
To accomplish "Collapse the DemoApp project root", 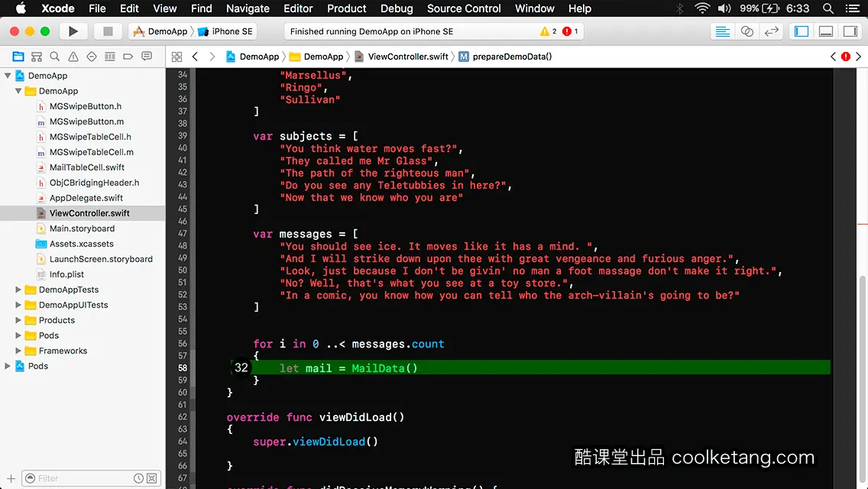I will (8, 76).
